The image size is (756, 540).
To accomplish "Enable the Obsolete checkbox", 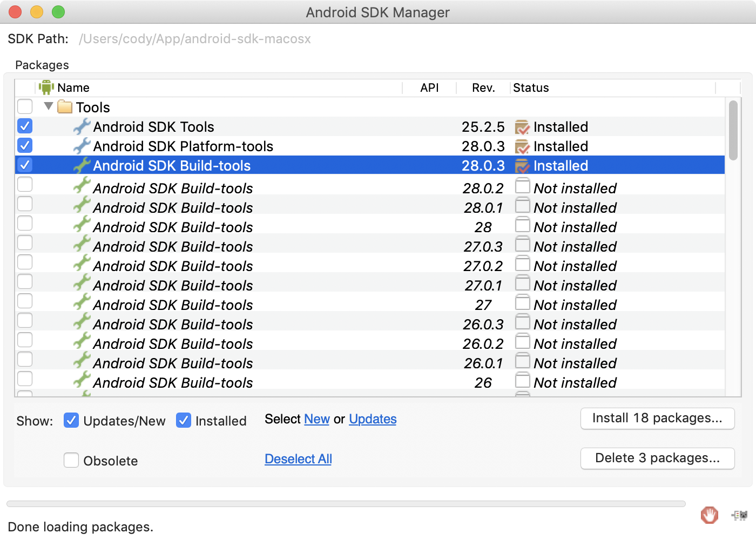I will (x=71, y=460).
